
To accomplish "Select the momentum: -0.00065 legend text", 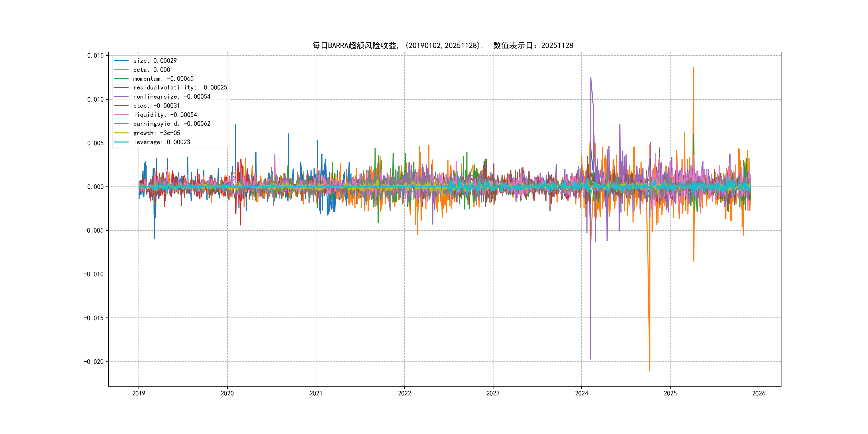I will (163, 78).
